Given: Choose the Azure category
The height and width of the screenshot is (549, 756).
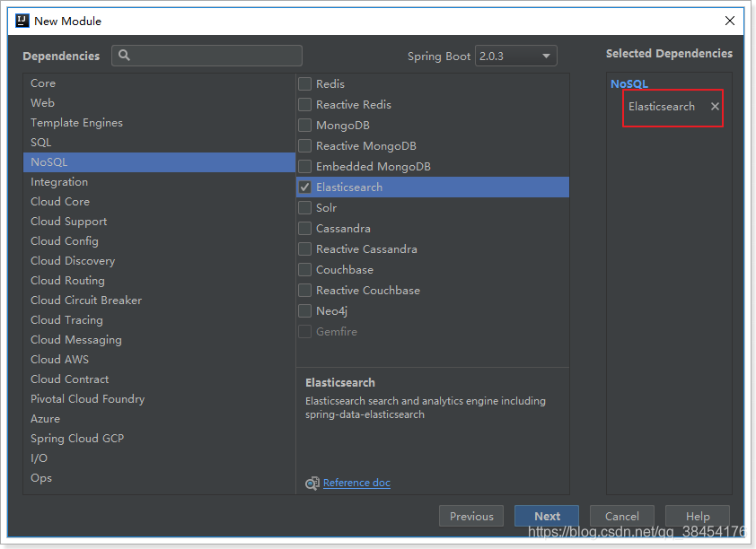Looking at the screenshot, I should (x=159, y=419).
